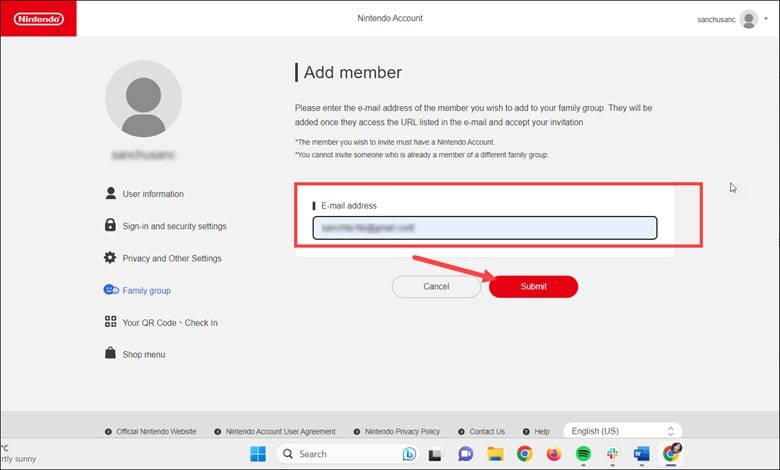Click the Nintendo logo
This screenshot has height=470, width=780.
coord(38,19)
